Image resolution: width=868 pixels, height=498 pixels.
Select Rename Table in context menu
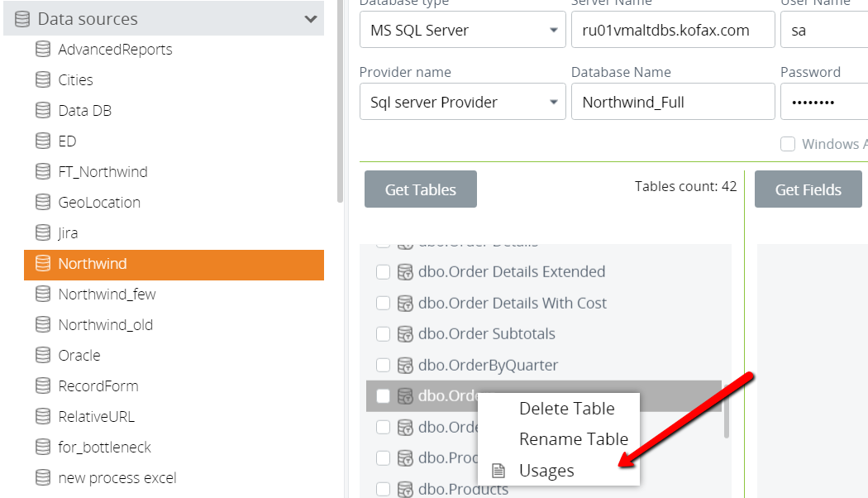pos(573,439)
